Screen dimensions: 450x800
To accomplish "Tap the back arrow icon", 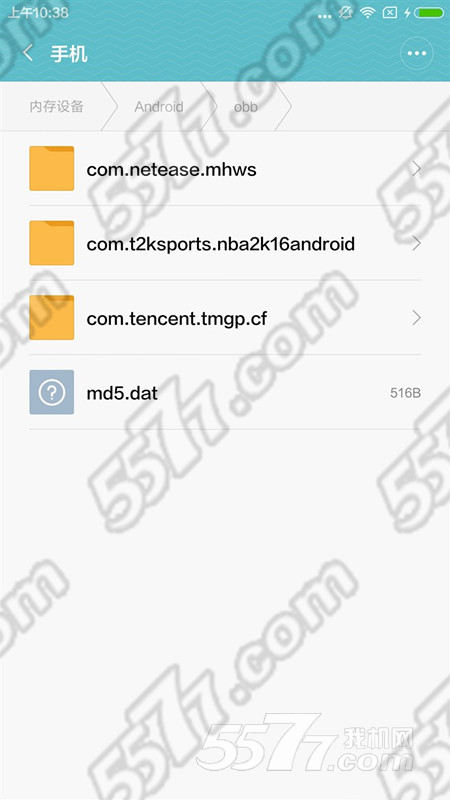I will coord(28,53).
